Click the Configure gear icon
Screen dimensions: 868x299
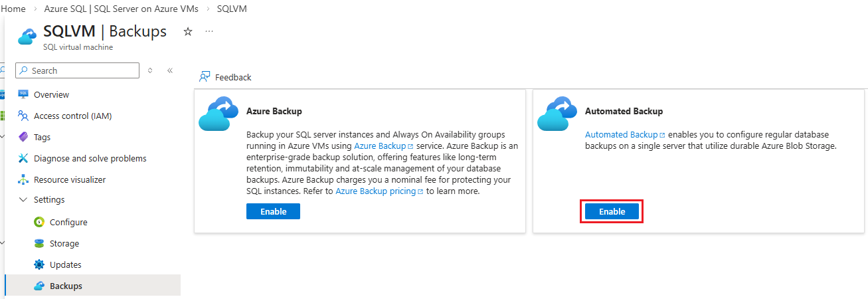coord(39,222)
